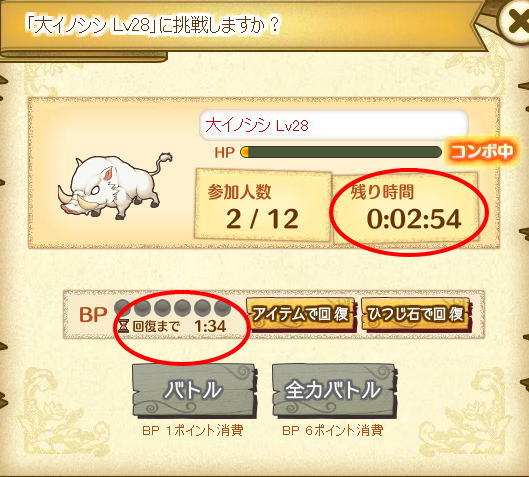This screenshot has width=529, height=477.
Task: Click the first BP orb
Action: point(122,308)
